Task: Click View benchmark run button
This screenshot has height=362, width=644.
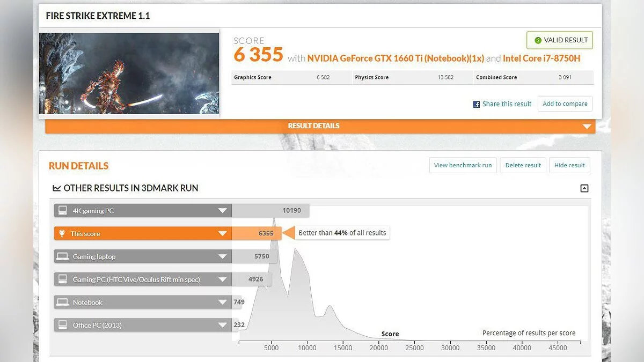Action: pyautogui.click(x=463, y=165)
